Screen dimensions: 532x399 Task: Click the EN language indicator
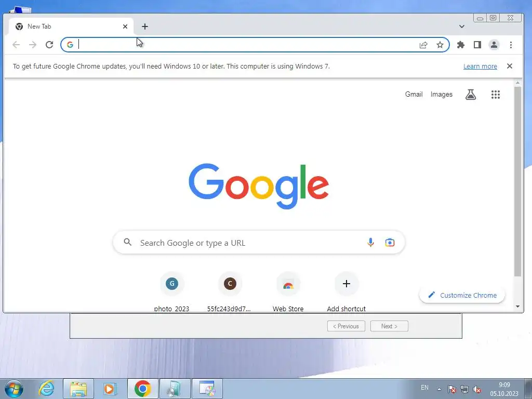click(x=424, y=388)
